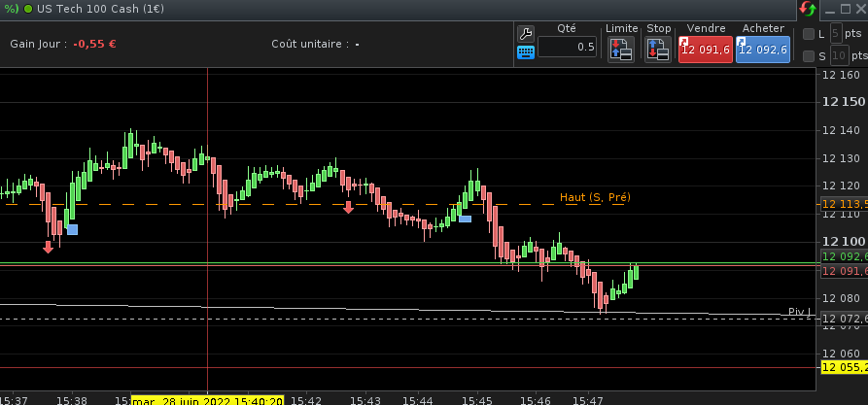Click the 12 140 price axis label
Screen dimensions: 868x405
(x=842, y=130)
